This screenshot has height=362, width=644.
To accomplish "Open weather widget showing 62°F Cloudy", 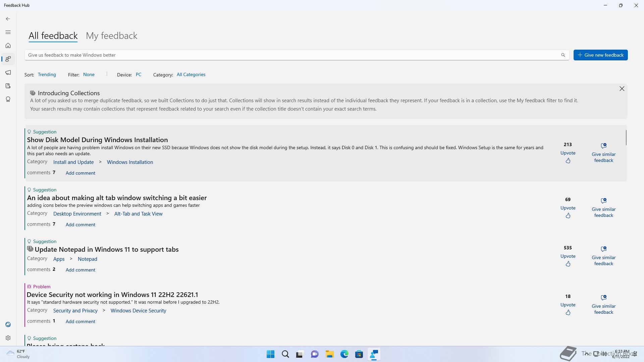I will [x=18, y=354].
